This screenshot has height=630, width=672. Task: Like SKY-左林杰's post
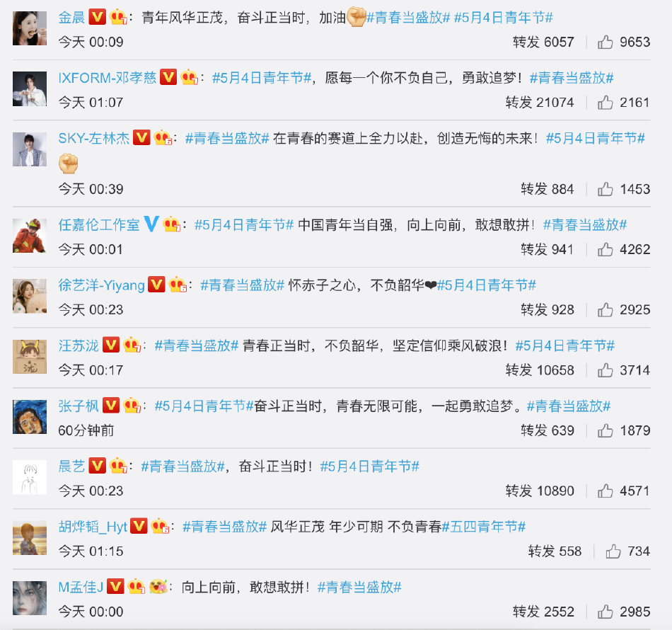click(x=605, y=189)
